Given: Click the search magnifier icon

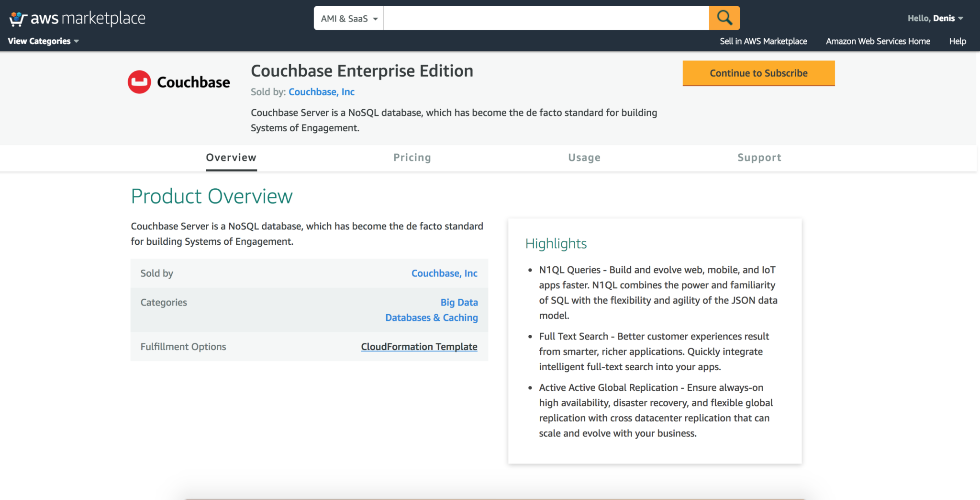Looking at the screenshot, I should tap(724, 18).
